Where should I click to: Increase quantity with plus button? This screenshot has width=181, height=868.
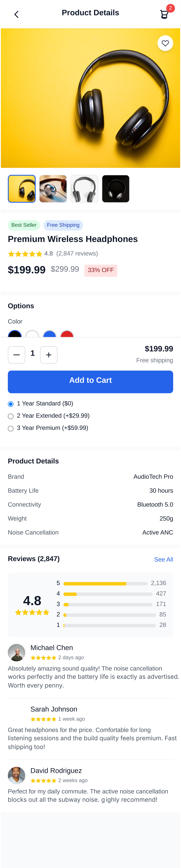pos(49,355)
